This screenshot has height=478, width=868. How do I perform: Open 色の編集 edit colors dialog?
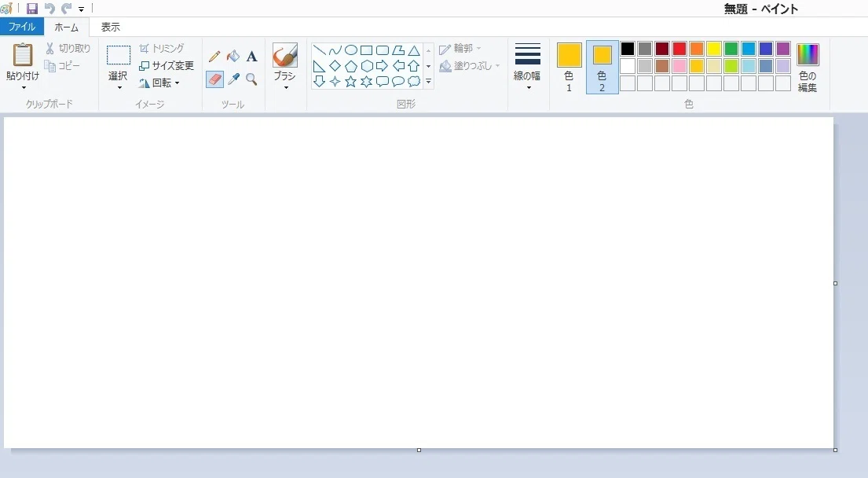808,67
